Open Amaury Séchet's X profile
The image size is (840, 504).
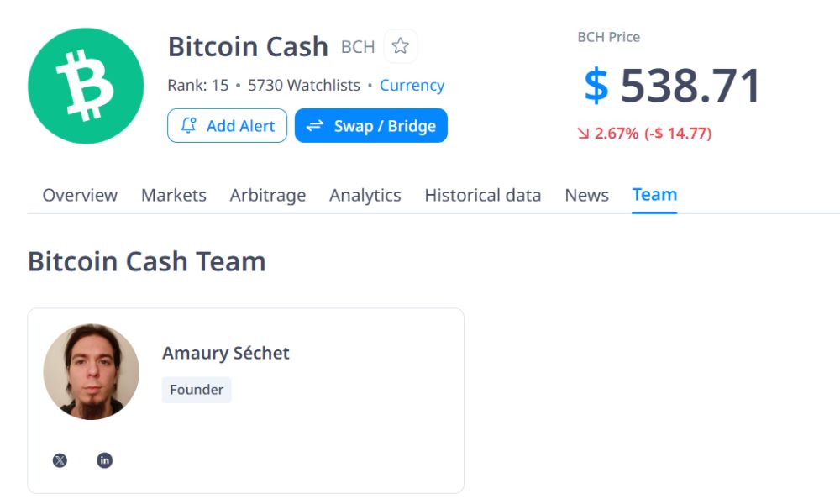click(x=59, y=460)
